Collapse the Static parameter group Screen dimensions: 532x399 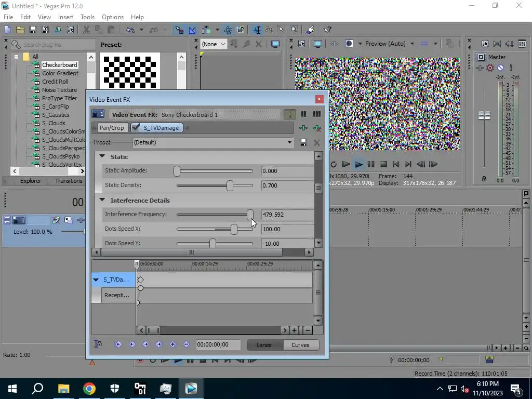coord(102,156)
